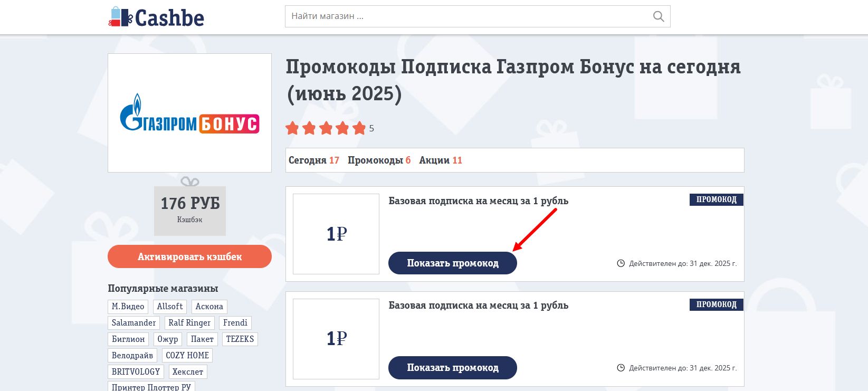Open the Принтер Плоттер РУ tag
This screenshot has width=868, height=391.
151,387
